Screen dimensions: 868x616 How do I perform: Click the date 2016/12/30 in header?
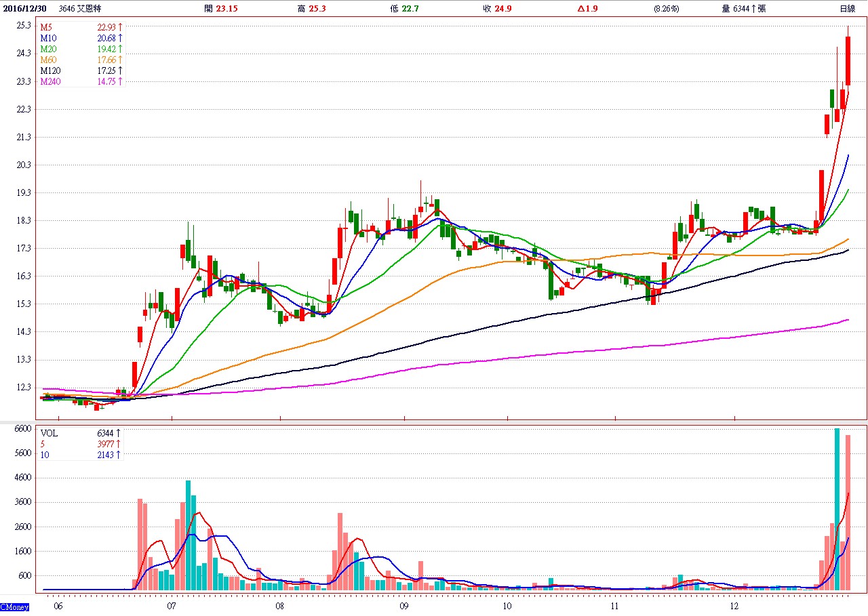click(24, 9)
